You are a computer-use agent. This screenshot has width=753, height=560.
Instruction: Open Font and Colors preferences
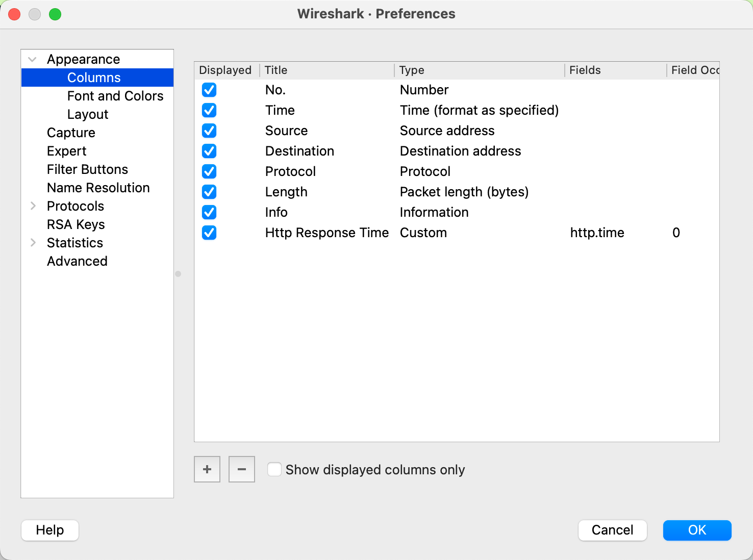[x=115, y=96]
